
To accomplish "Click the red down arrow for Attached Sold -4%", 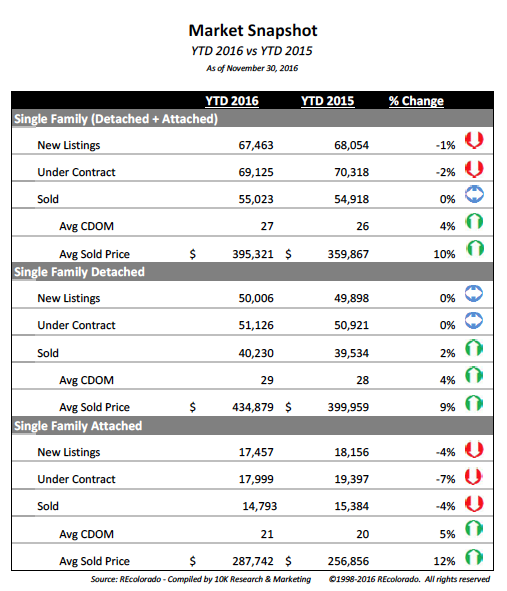I will pos(474,503).
